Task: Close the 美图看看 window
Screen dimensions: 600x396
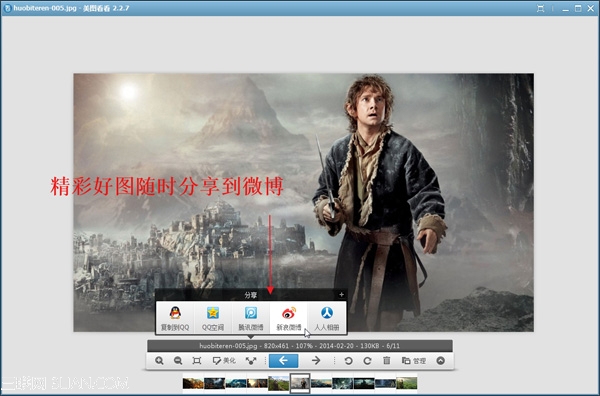Action: (x=590, y=8)
